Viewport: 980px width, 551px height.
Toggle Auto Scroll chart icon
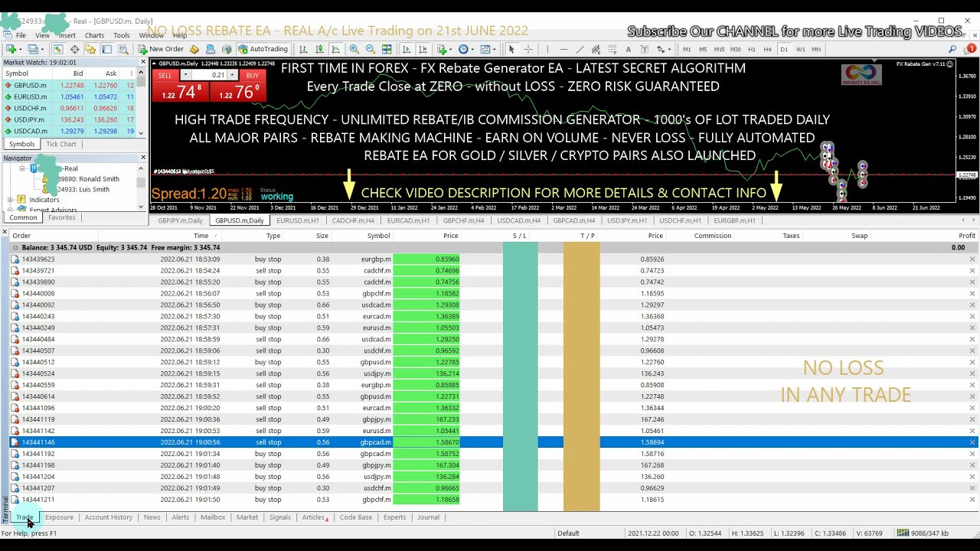pos(407,49)
